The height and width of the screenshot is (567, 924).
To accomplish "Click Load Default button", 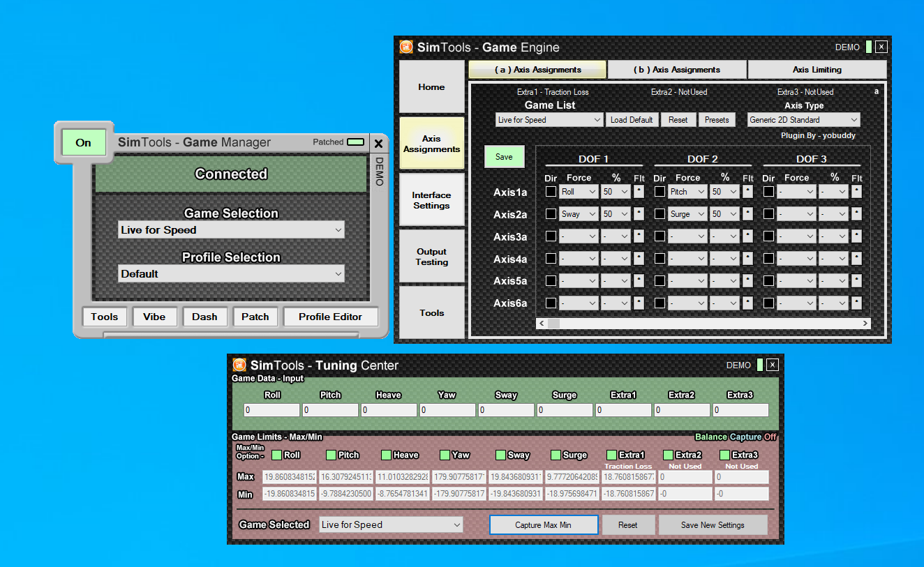I will coord(632,120).
